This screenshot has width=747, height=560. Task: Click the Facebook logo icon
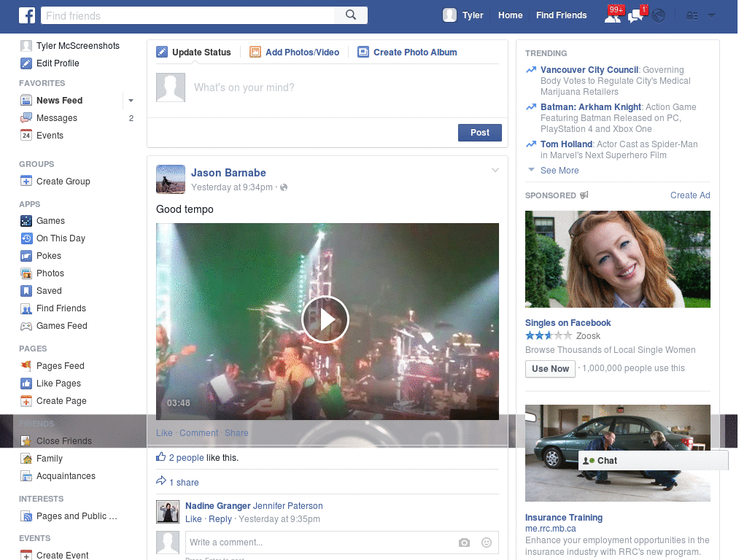27,15
